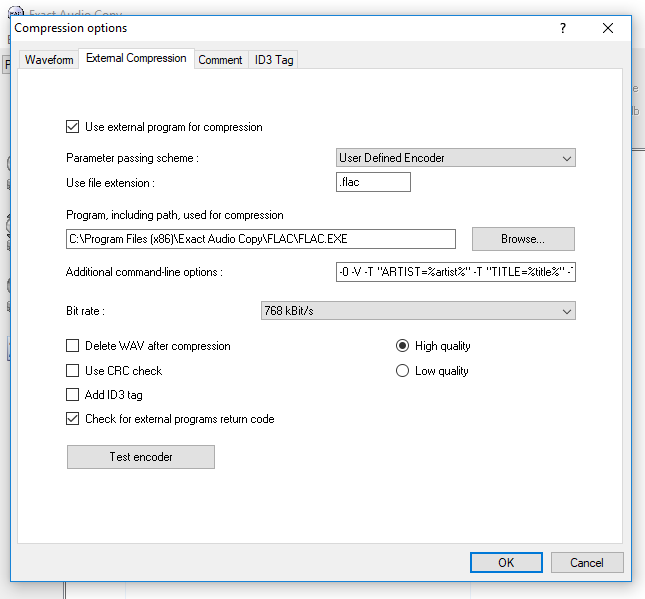Click the Cancel button
Image resolution: width=645 pixels, height=599 pixels.
[x=587, y=562]
